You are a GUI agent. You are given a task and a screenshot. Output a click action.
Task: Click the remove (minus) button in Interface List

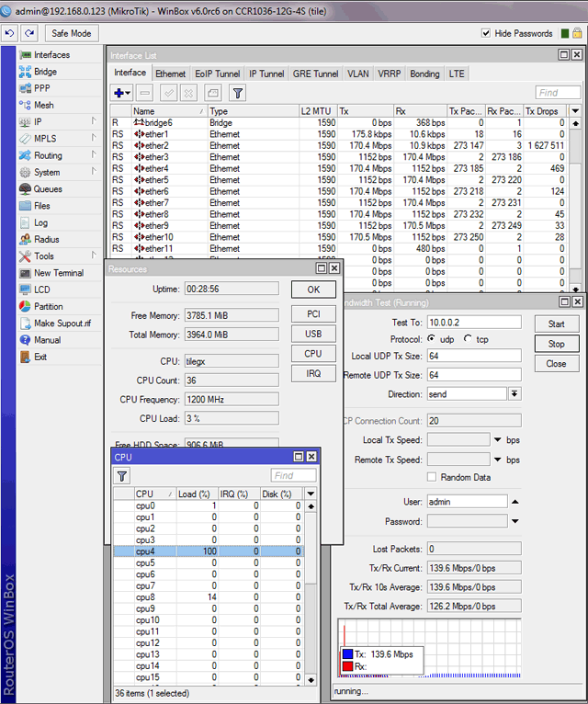[x=144, y=93]
